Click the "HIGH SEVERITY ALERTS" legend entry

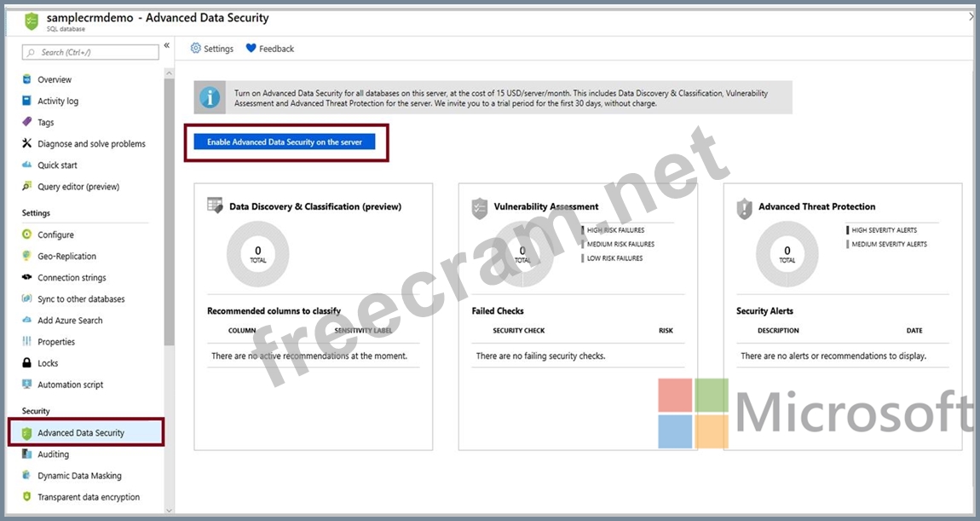881,230
